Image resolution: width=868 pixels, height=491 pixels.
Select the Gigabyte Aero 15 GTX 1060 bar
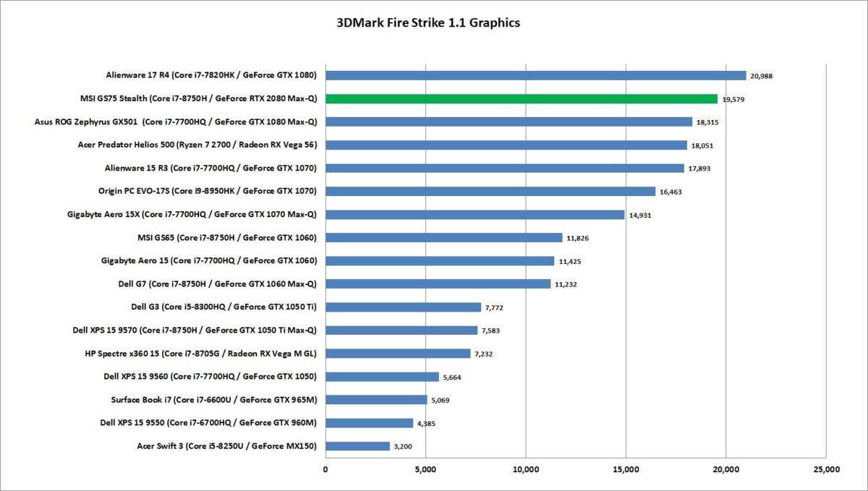(440, 260)
